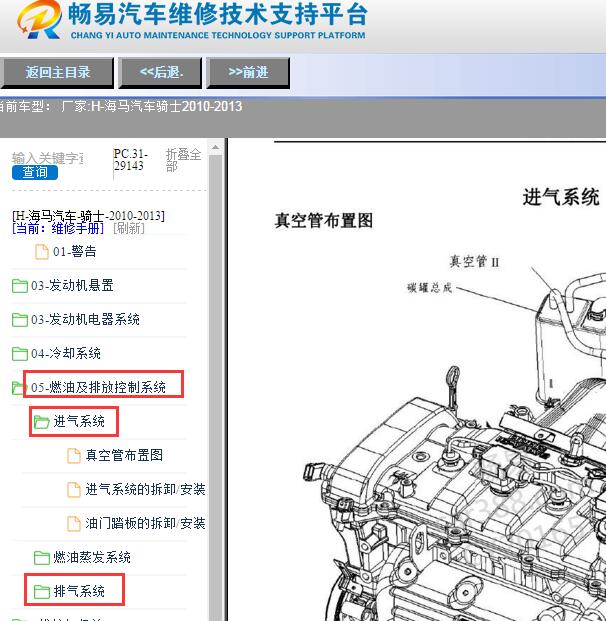The image size is (606, 621).
Task: Click the 真空管布置图 heading in the document
Action: point(324,221)
